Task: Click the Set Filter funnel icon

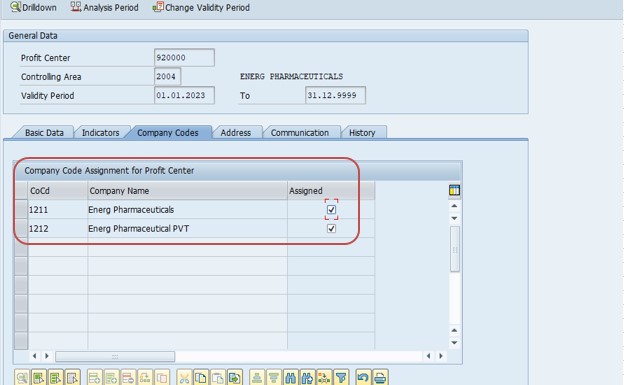Action: (341, 377)
